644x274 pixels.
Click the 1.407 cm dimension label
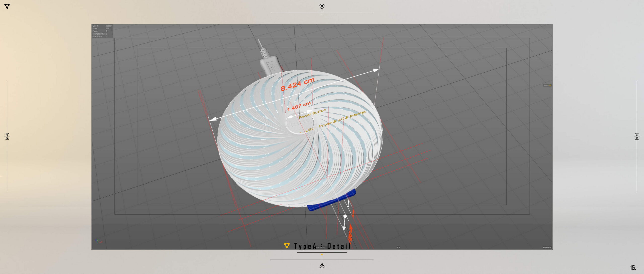[299, 106]
